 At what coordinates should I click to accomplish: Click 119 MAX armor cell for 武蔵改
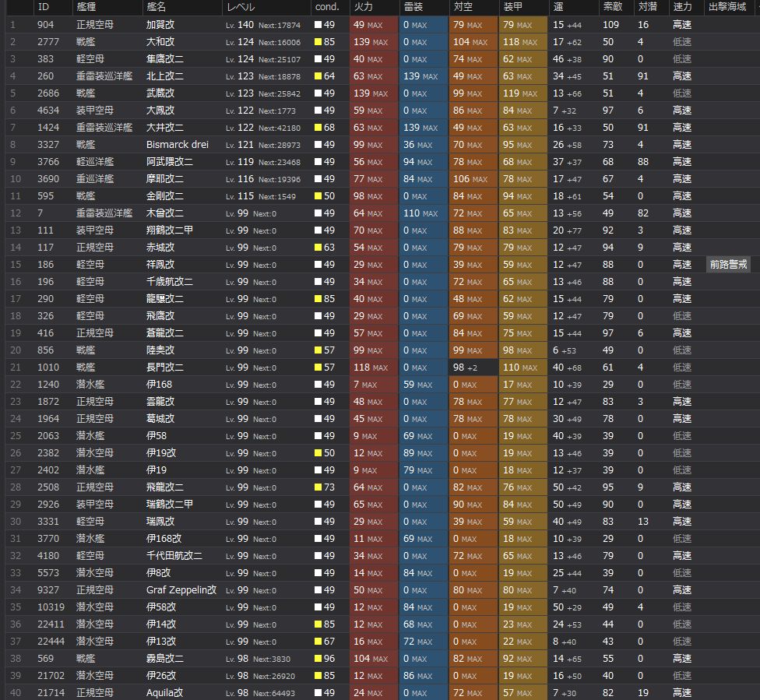click(523, 93)
